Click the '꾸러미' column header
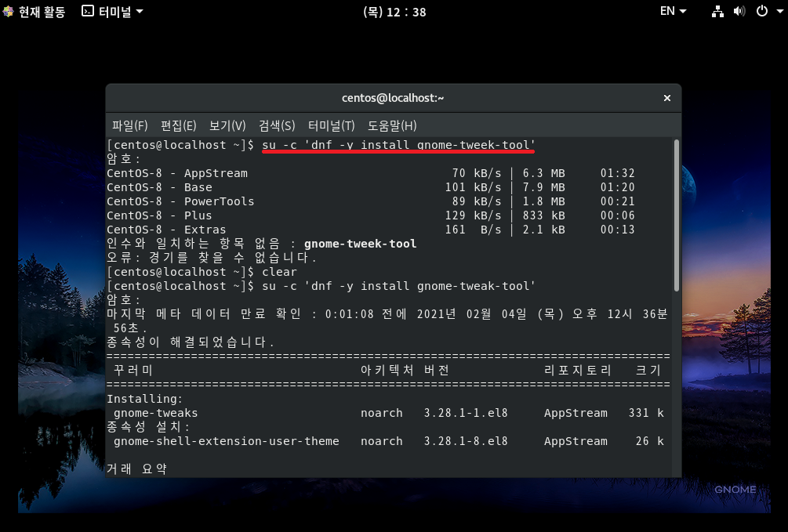Image resolution: width=788 pixels, height=532 pixels. [x=133, y=371]
